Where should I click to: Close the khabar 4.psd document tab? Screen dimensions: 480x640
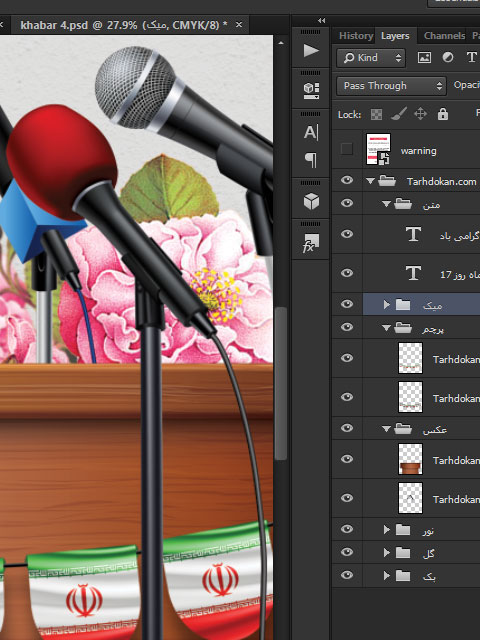coord(239,25)
